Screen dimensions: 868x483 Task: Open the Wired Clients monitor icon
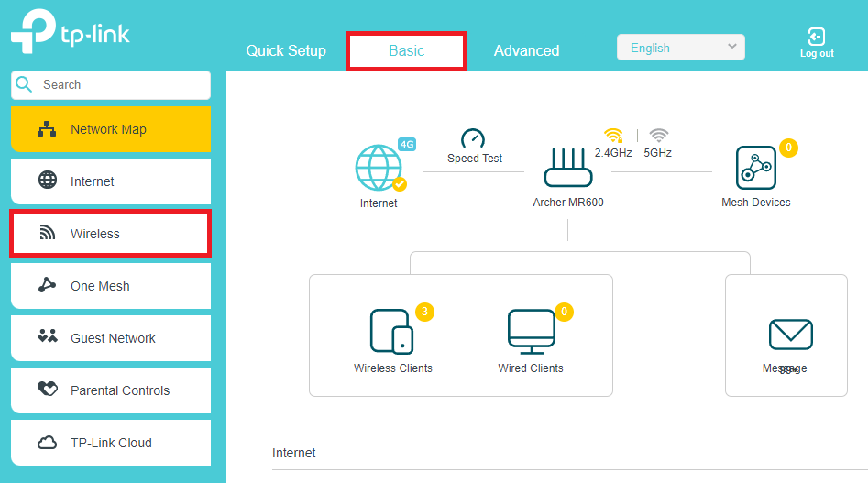click(532, 332)
